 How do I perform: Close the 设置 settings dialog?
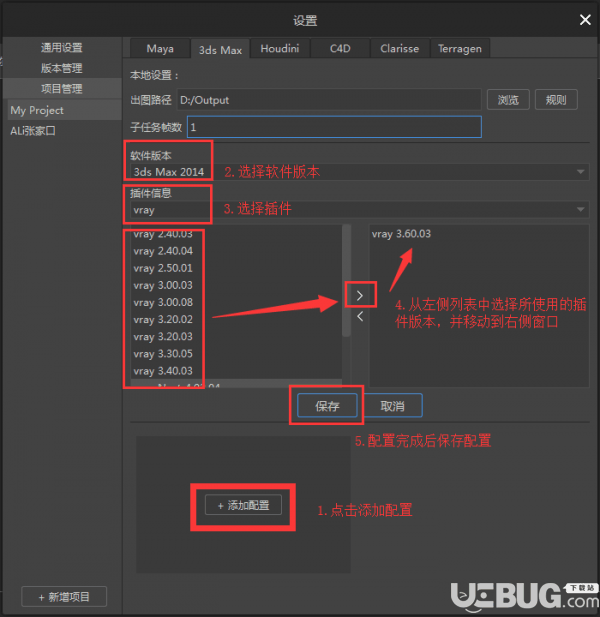point(585,20)
